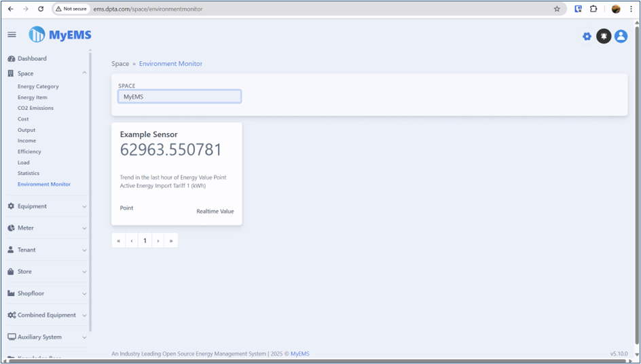Open the Energy Category menu item
The height and width of the screenshot is (364, 641).
(38, 86)
